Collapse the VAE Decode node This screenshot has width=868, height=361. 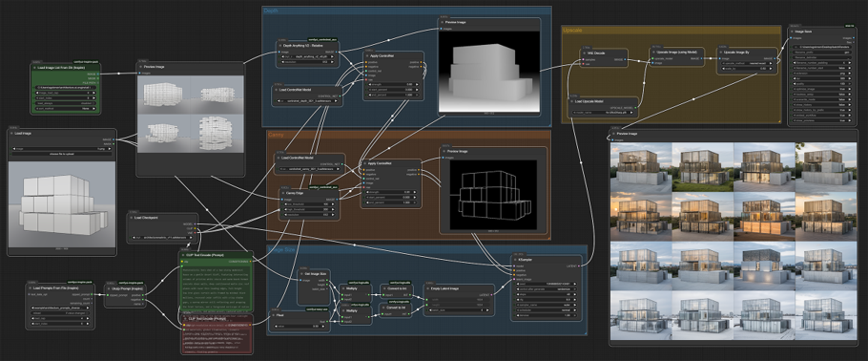click(584, 53)
